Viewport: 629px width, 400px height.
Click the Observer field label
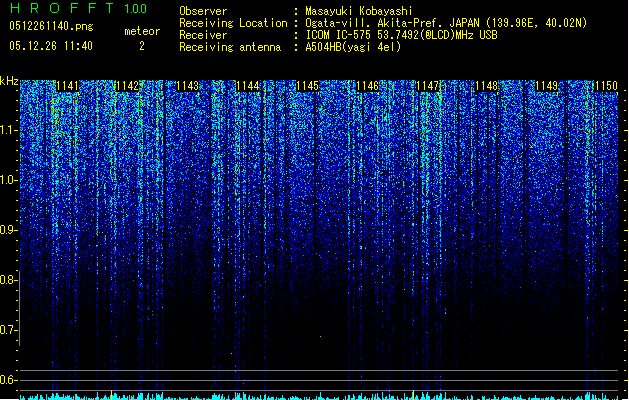203,11
